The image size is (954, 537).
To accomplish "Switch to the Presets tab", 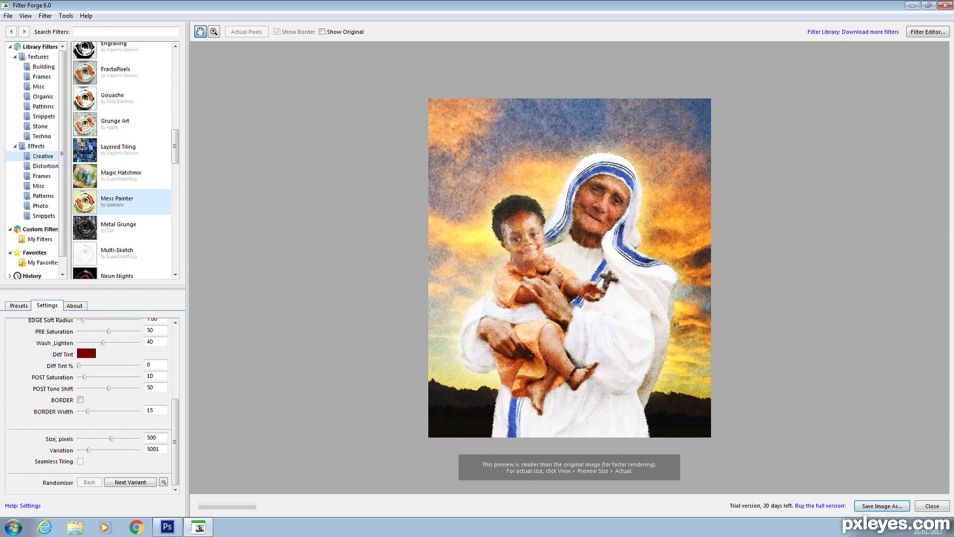I will 18,306.
